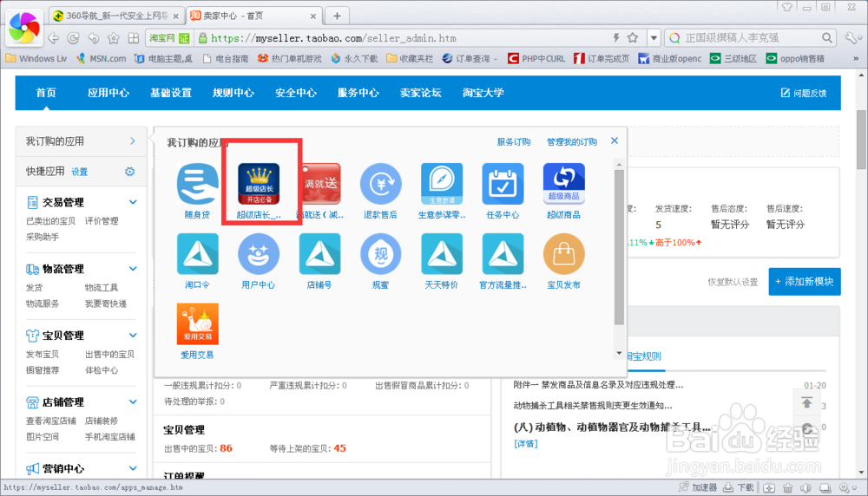The image size is (868, 496).
Task: Switch to the 360导航 browser tab
Action: pyautogui.click(x=116, y=16)
